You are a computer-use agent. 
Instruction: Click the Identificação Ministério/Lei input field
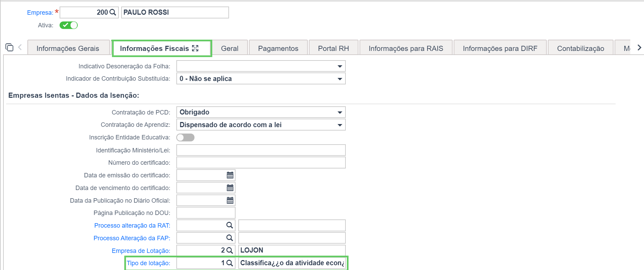261,150
